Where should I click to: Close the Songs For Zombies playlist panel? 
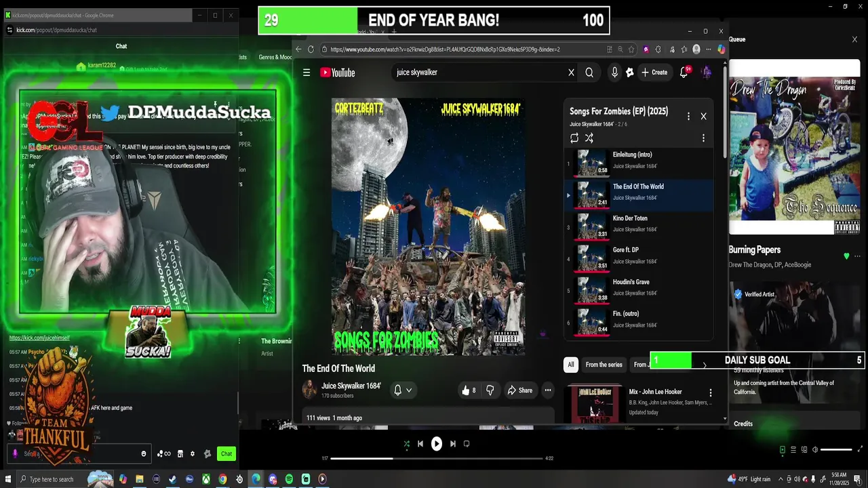point(703,117)
